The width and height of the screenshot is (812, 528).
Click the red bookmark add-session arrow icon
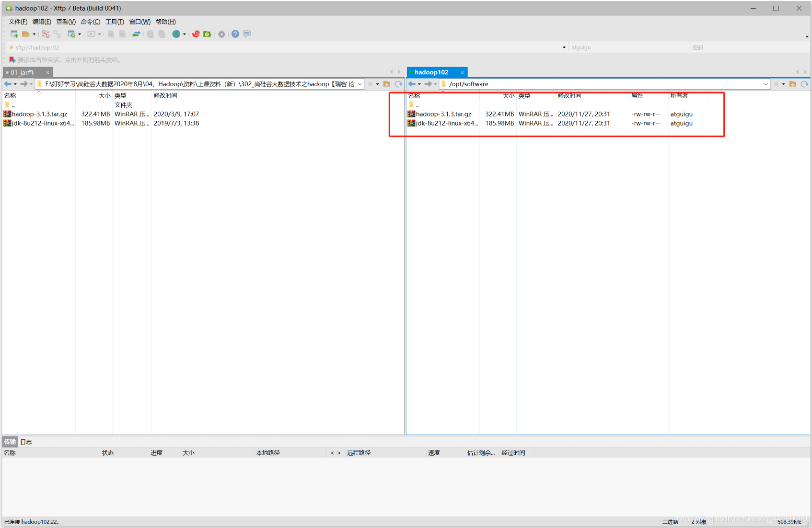(12, 60)
